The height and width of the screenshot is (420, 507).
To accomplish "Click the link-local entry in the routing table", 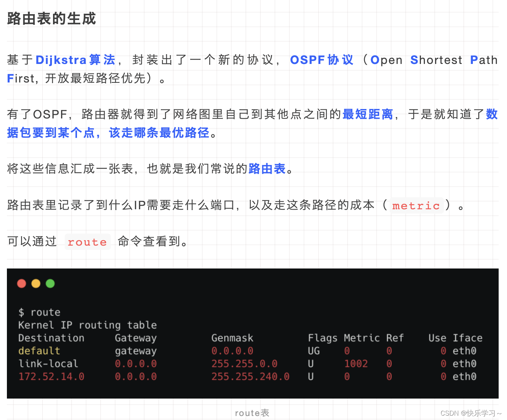I will [x=48, y=363].
